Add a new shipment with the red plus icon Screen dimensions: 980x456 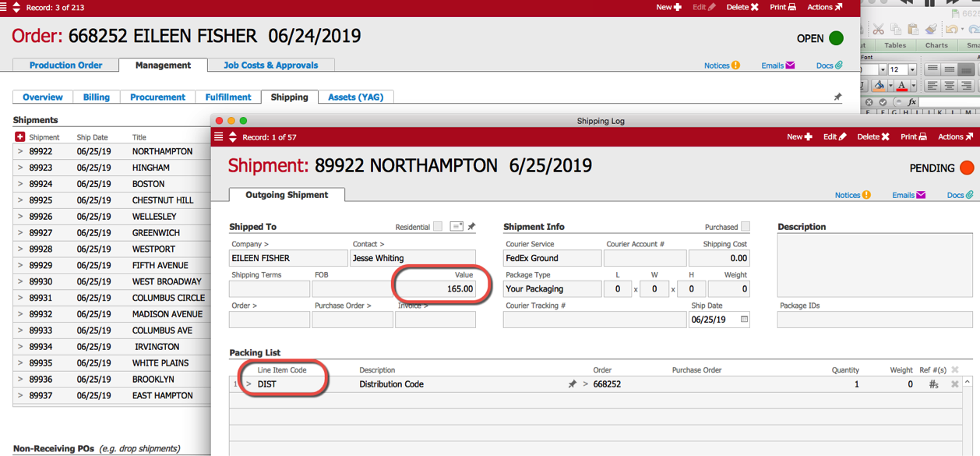coord(20,136)
